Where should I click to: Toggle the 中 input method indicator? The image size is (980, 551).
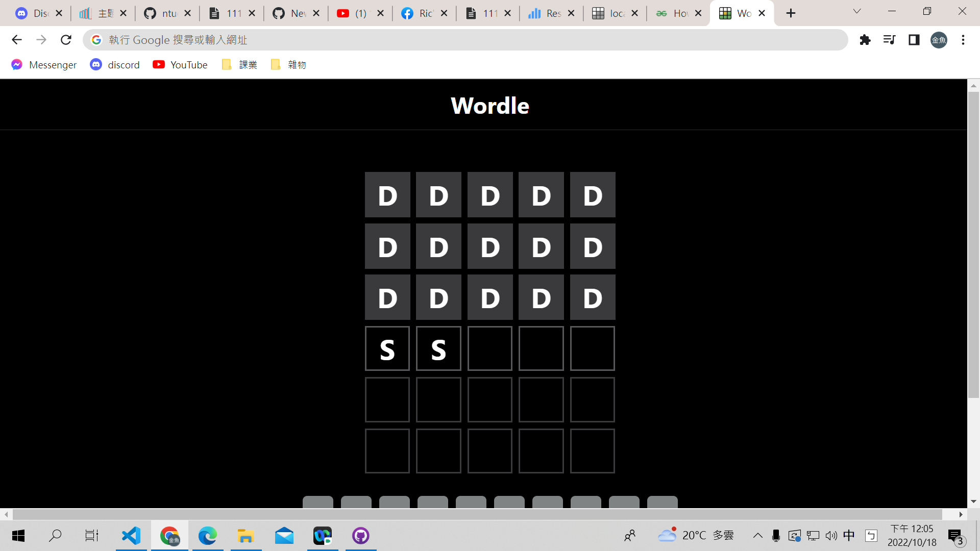(849, 535)
